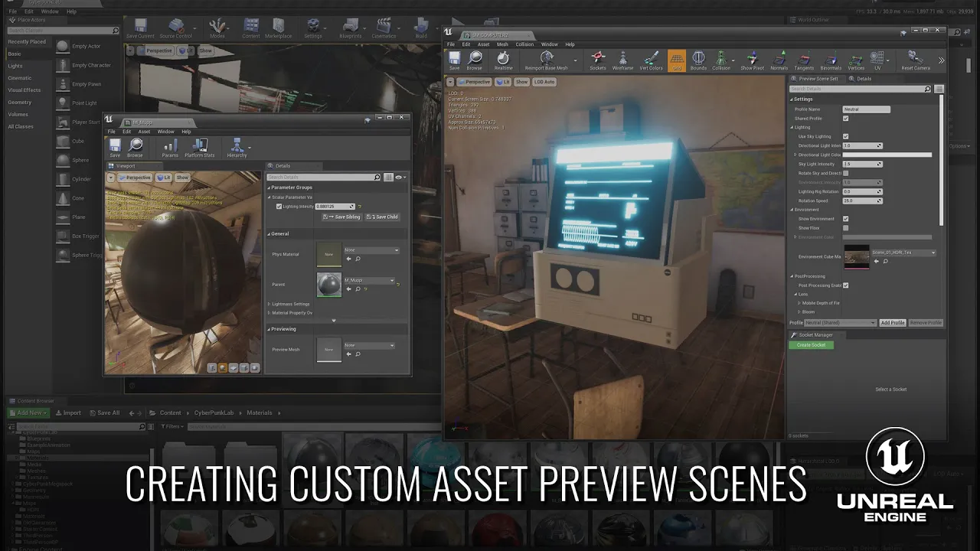Click LOD Auto button in mesh viewport
The width and height of the screenshot is (980, 551).
click(544, 82)
